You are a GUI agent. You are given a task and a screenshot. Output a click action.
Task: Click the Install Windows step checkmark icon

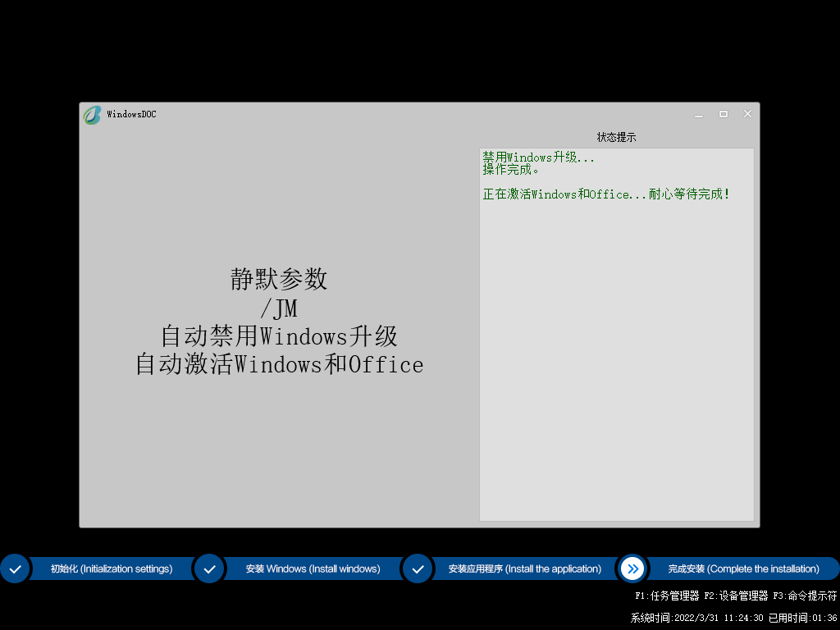click(209, 569)
